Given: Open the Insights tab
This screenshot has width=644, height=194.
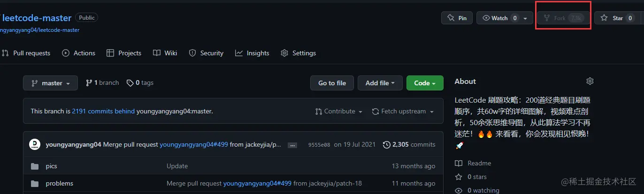Looking at the screenshot, I should (x=253, y=53).
